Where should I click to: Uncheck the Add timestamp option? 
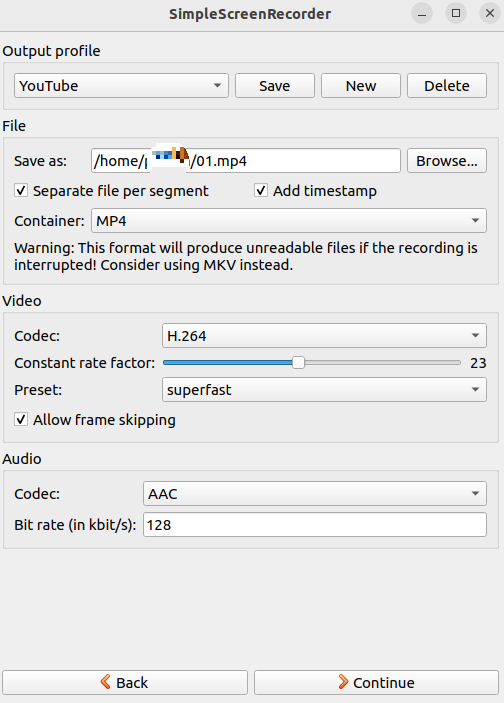261,191
